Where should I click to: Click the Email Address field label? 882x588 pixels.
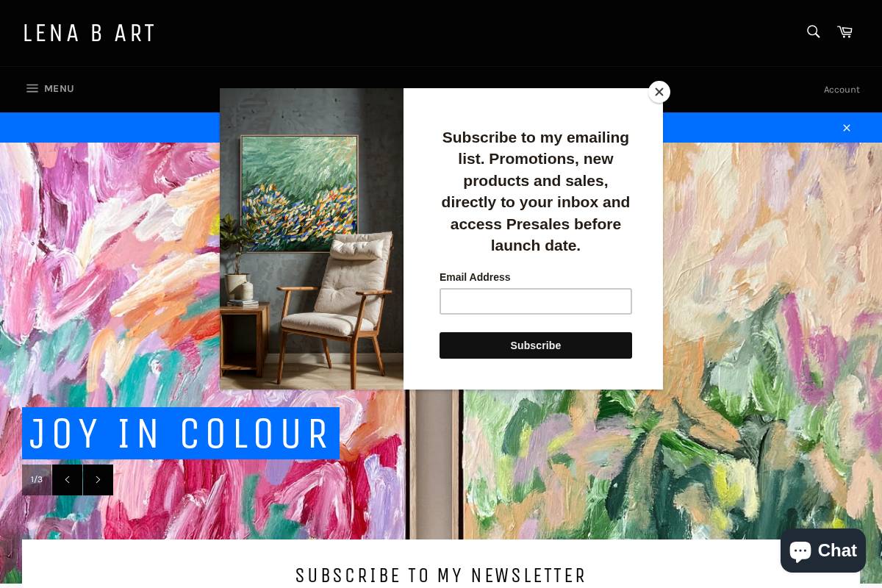(x=475, y=277)
